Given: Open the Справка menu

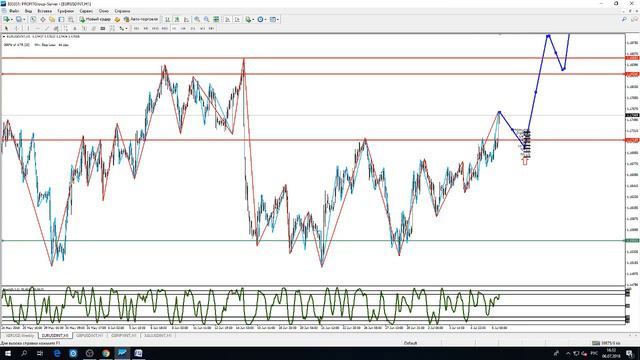Looking at the screenshot, I should (x=122, y=11).
